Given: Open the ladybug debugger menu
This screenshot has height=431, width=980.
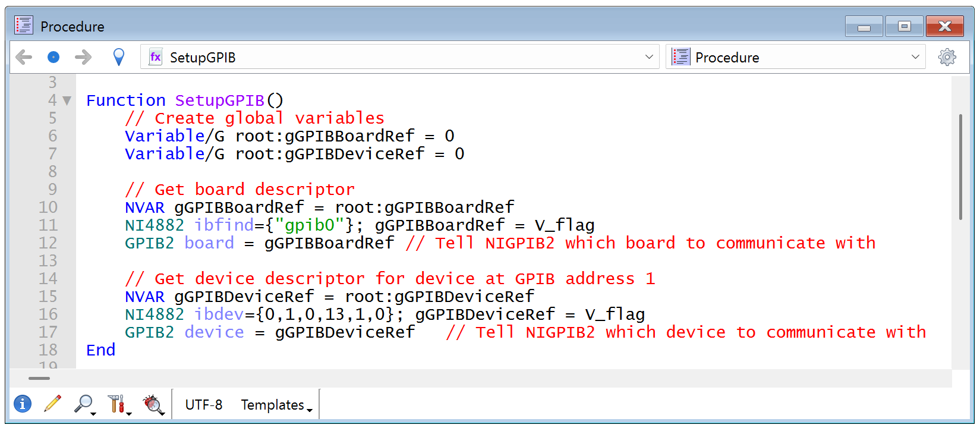Looking at the screenshot, I should coord(153,404).
